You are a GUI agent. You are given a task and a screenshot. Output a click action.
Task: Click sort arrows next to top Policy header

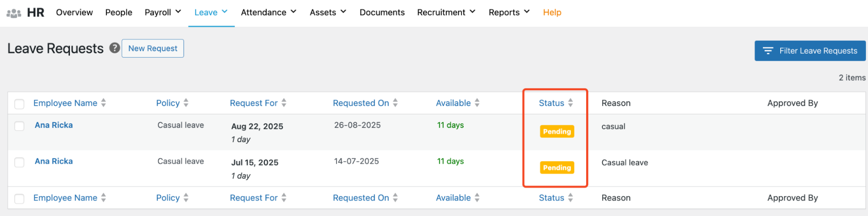[x=186, y=103]
